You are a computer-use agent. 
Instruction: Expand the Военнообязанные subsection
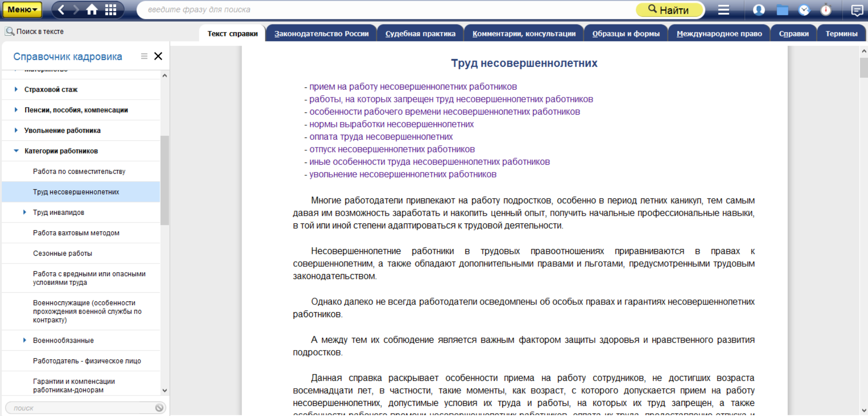coord(25,340)
